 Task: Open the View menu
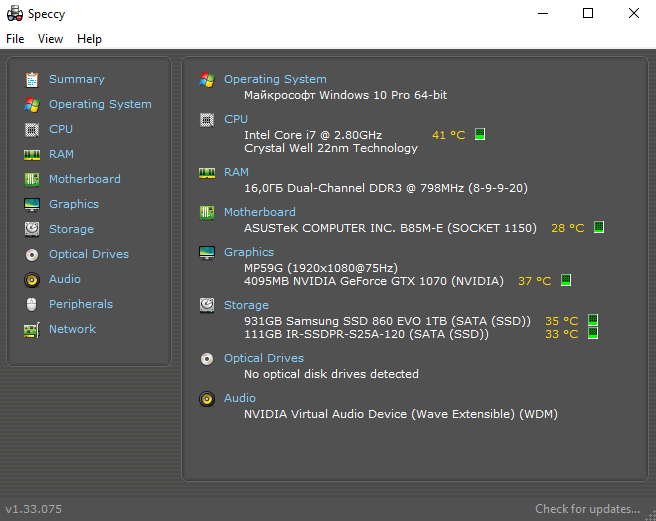tap(50, 39)
